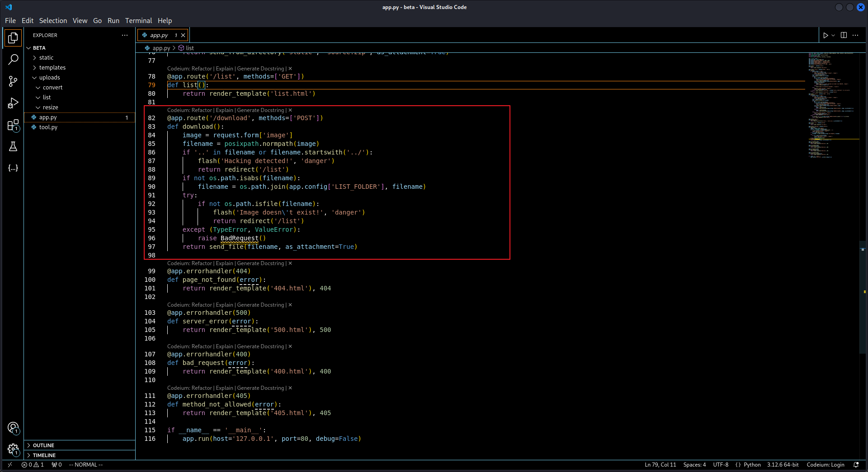Change indentation via Spaces: 4
The width and height of the screenshot is (868, 472).
[x=694, y=465]
